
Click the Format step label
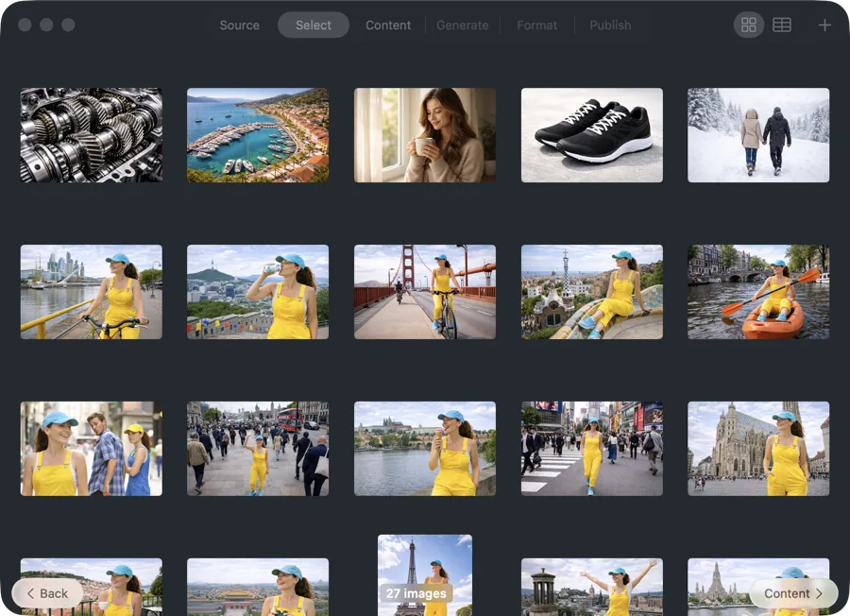pyautogui.click(x=536, y=26)
